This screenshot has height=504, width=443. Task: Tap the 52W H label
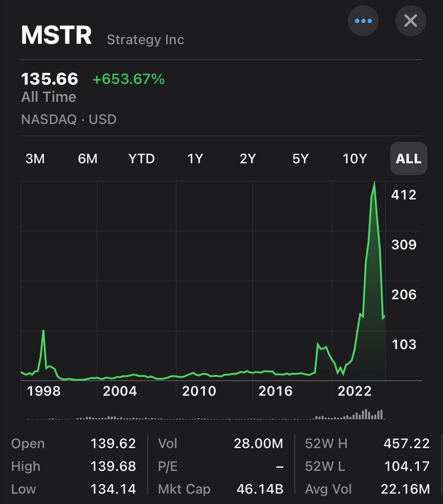pos(326,443)
